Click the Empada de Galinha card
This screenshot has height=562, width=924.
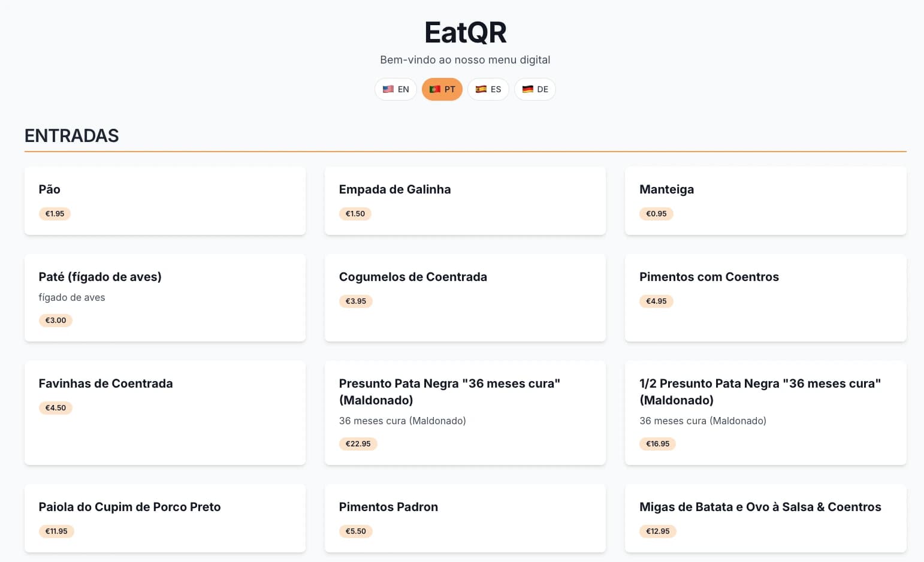(465, 201)
